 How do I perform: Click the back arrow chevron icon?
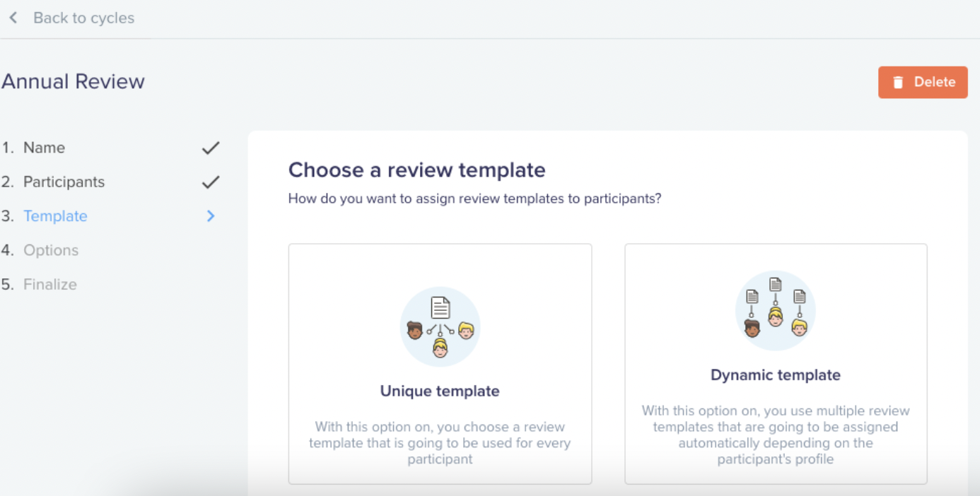[x=13, y=18]
